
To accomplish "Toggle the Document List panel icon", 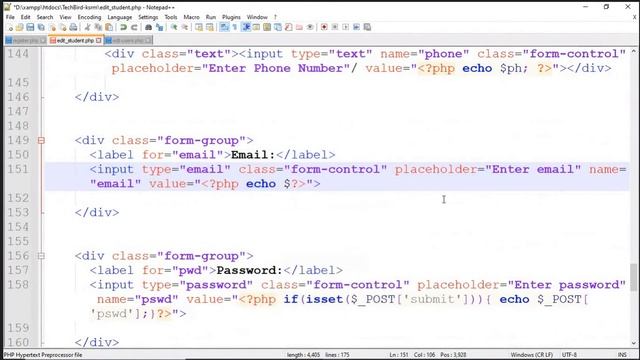I will (278, 27).
